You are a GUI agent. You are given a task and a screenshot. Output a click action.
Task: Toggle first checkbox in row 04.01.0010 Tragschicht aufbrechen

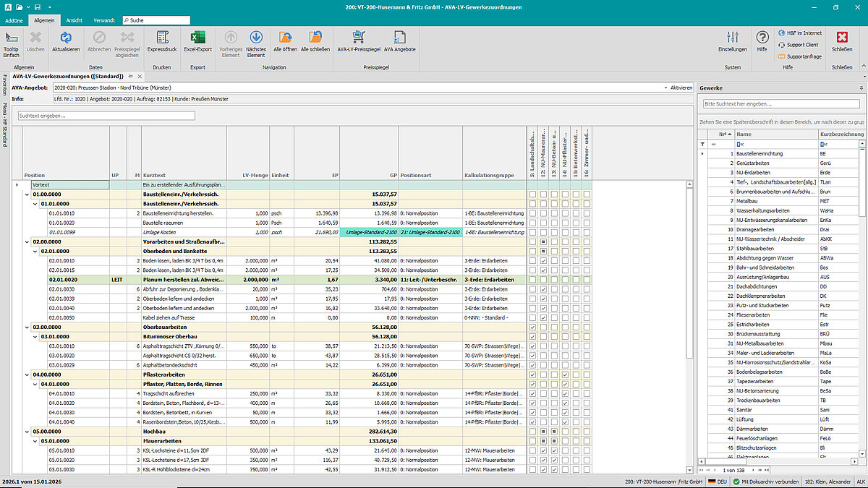pos(533,393)
